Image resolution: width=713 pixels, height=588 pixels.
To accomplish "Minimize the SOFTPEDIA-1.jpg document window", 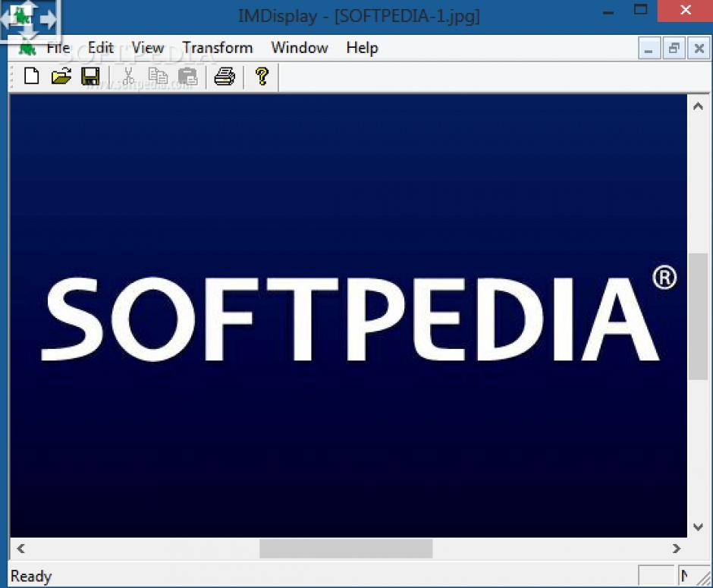I will point(649,49).
